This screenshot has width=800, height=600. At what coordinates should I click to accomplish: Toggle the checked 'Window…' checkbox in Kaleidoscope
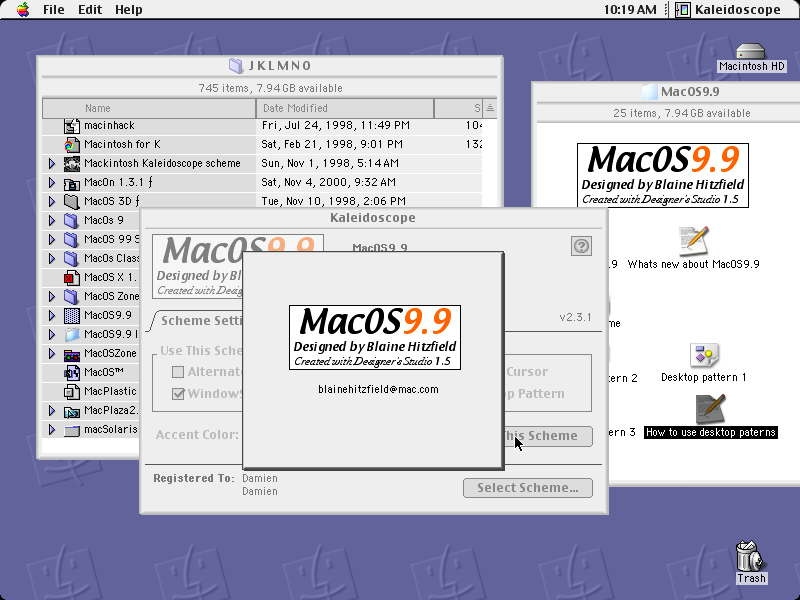click(178, 394)
